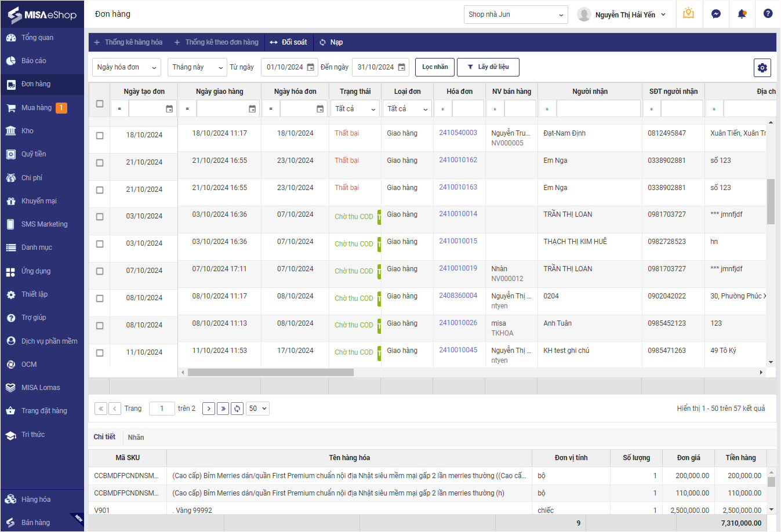The height and width of the screenshot is (532, 781).
Task: Select the row checkbox for invoice 2410010045
Action: coord(100,352)
